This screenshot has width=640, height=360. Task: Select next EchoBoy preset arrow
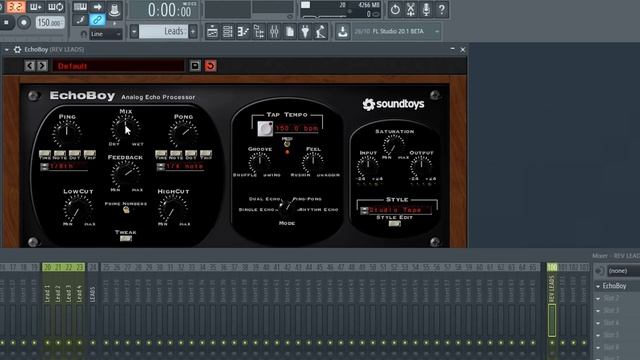[x=42, y=66]
